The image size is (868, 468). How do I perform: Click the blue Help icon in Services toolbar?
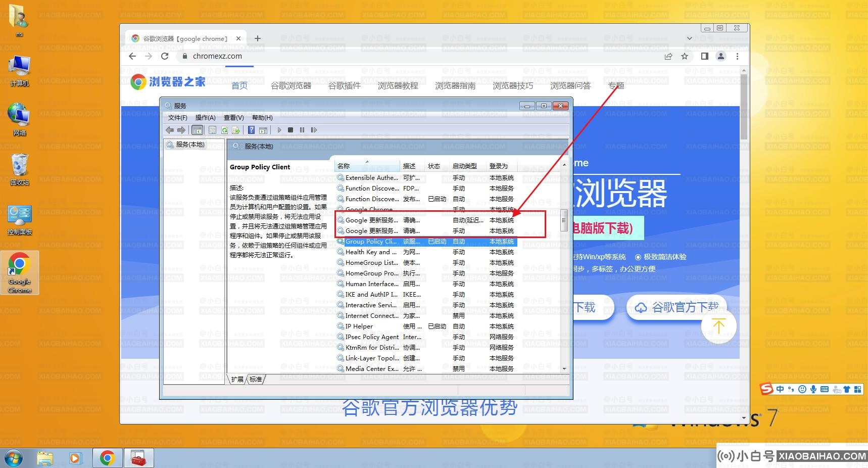coord(251,130)
